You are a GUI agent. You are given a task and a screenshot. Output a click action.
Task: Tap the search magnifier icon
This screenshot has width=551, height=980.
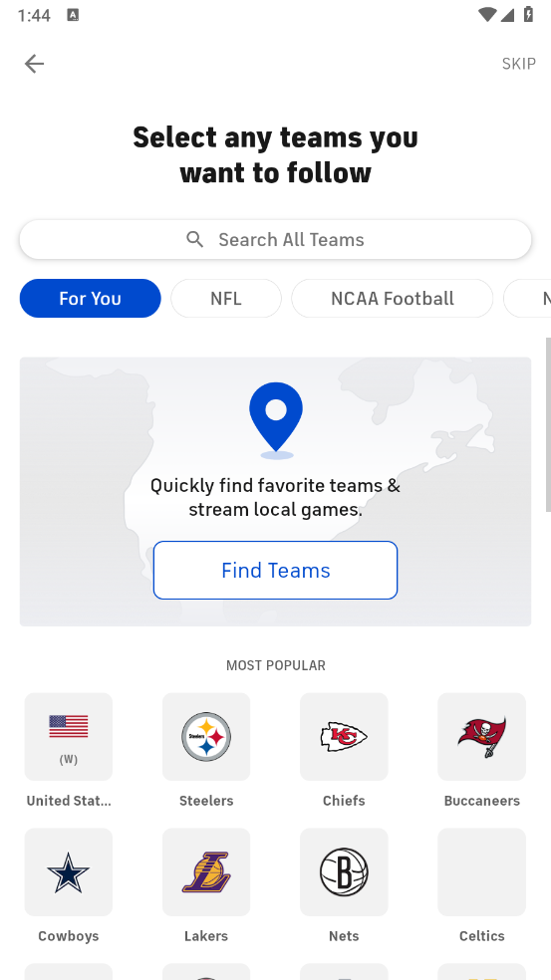tap(195, 239)
